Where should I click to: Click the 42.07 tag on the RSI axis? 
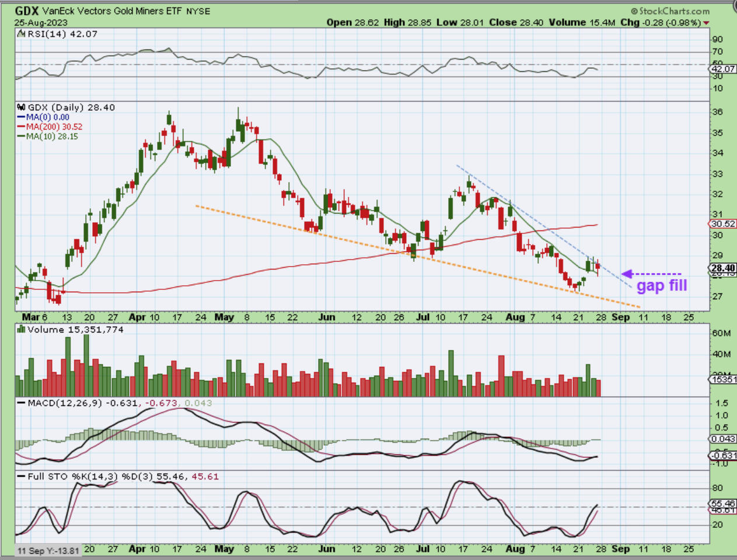pos(723,69)
